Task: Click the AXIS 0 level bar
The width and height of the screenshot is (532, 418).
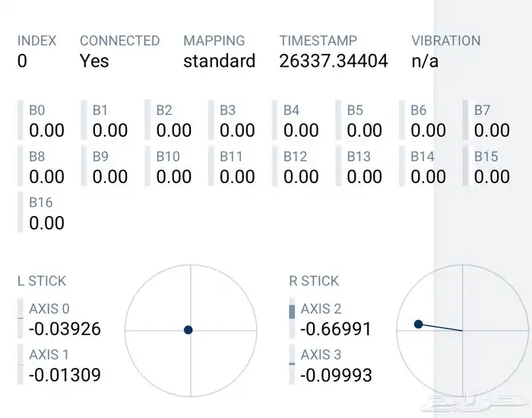Action: 21,318
